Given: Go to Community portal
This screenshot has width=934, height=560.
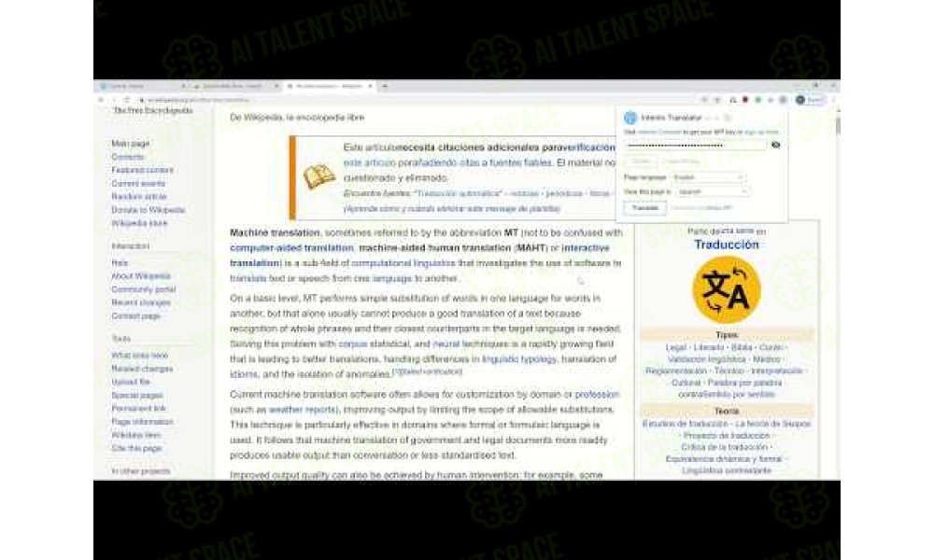Looking at the screenshot, I should pos(144,289).
